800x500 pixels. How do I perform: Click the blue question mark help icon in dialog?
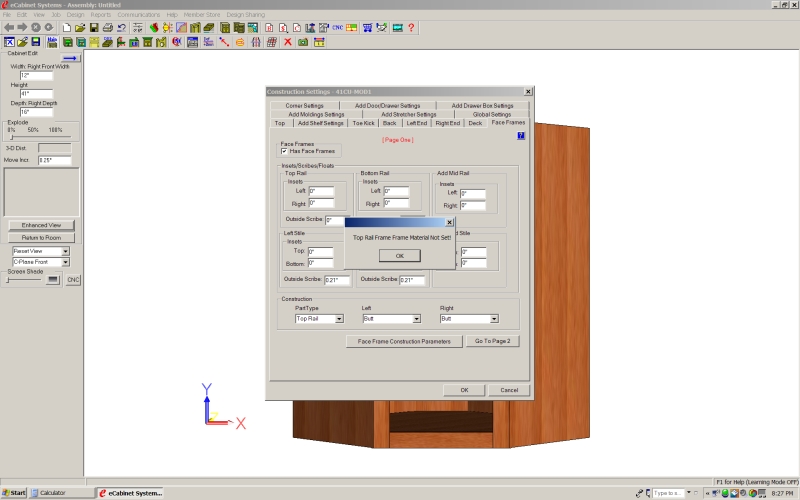521,136
